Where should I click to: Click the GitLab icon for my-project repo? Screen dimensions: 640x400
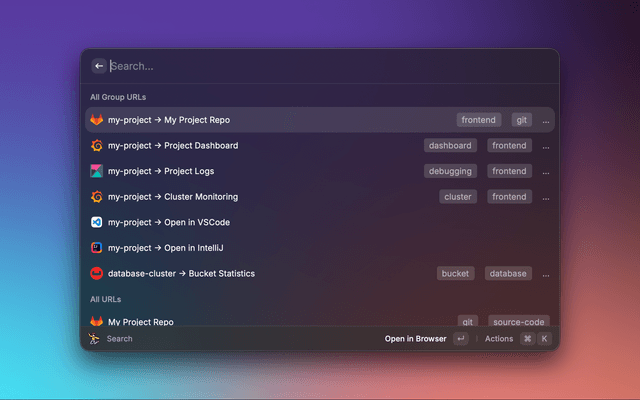tap(97, 120)
